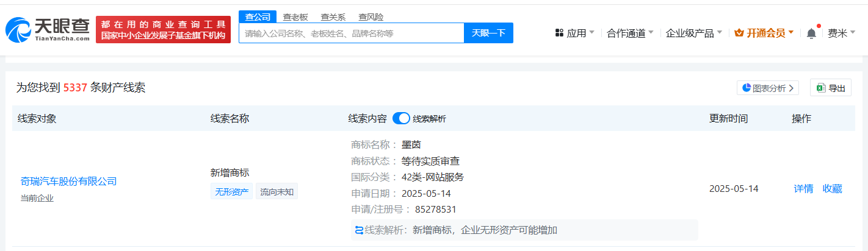Click the 详情 link for the trademark
This screenshot has width=868, height=251.
(x=803, y=189)
